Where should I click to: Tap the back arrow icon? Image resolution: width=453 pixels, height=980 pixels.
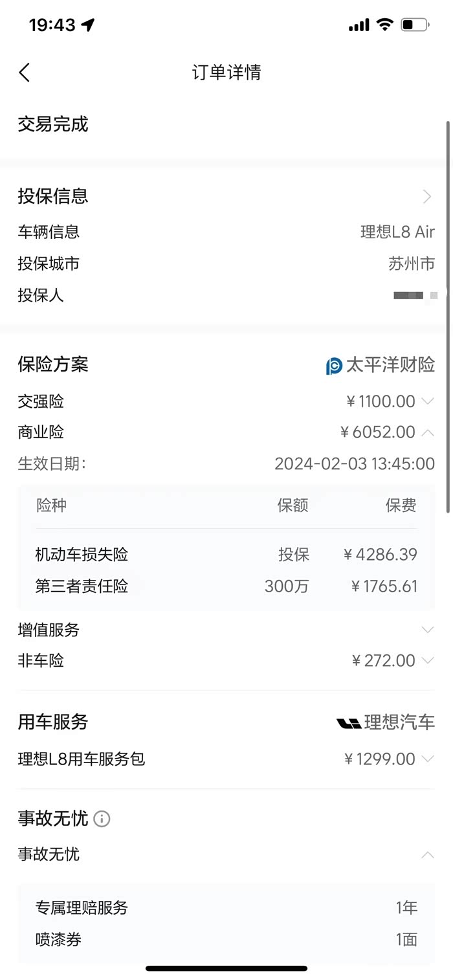(25, 72)
